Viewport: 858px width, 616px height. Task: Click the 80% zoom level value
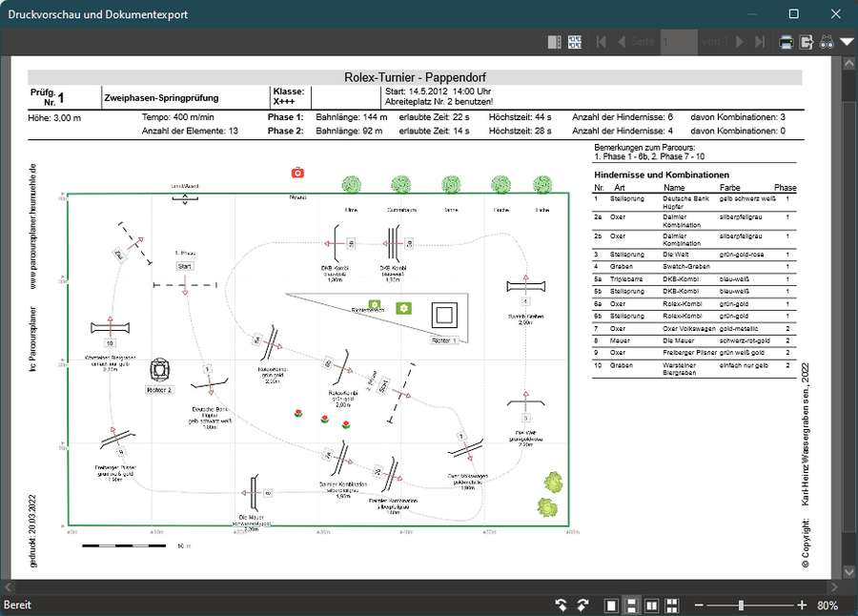coord(827,606)
